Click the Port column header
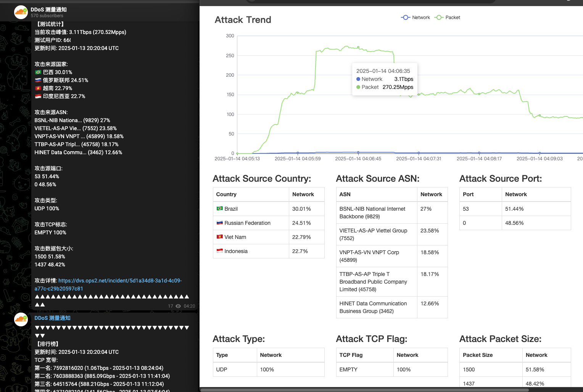 [468, 194]
